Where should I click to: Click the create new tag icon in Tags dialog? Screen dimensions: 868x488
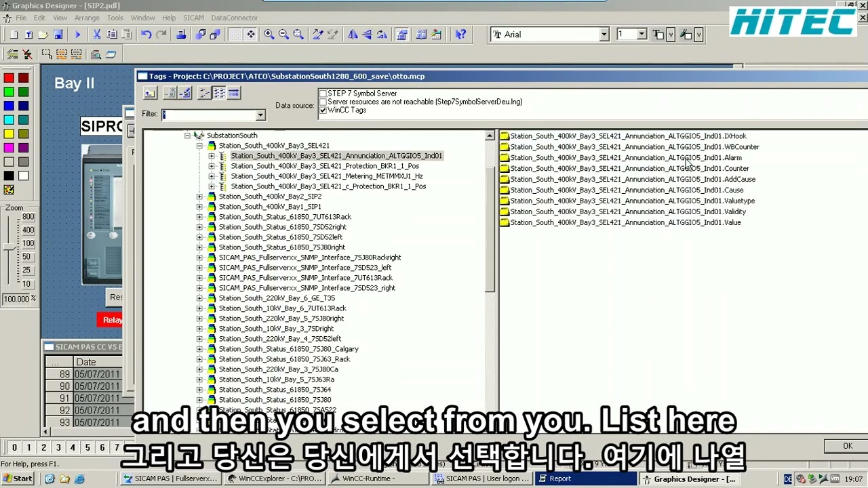[171, 93]
